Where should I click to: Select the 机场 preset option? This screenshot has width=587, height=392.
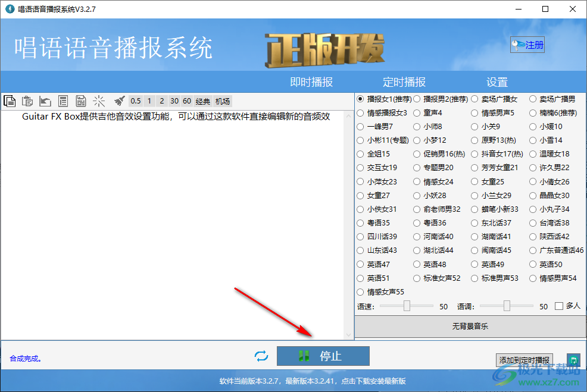[222, 101]
